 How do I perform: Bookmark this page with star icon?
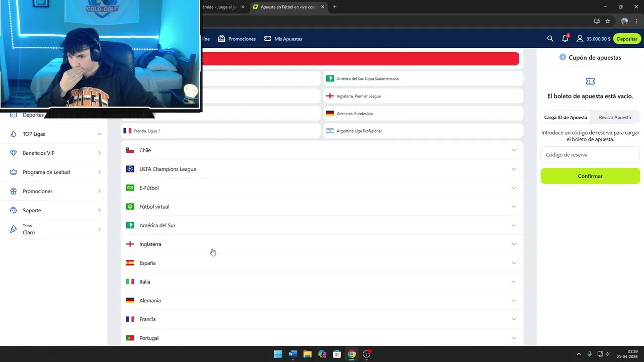tap(608, 21)
